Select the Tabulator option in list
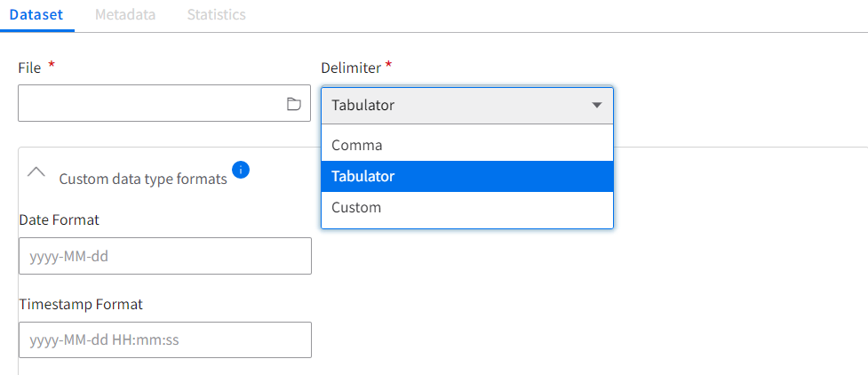This screenshot has width=868, height=375. [x=467, y=176]
